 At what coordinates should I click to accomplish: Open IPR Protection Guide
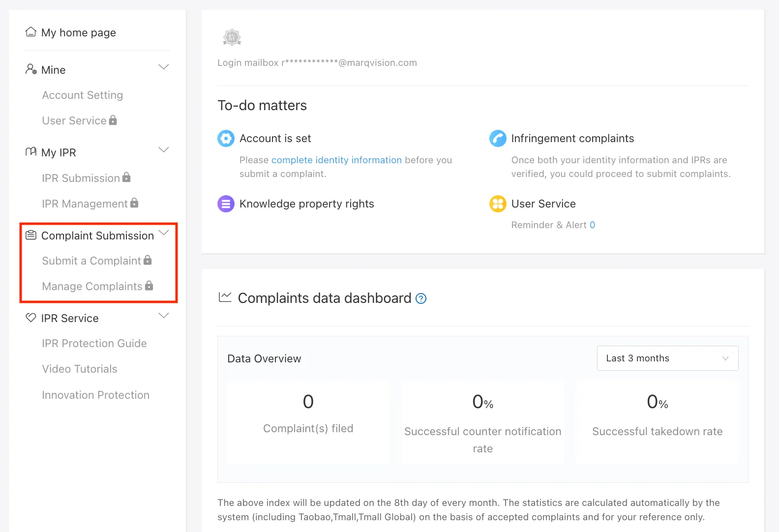coord(94,343)
